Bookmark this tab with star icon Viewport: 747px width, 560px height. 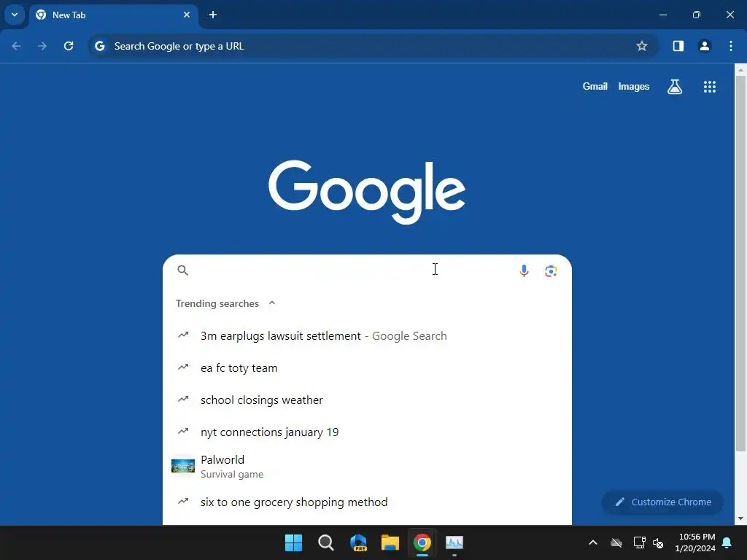click(x=642, y=46)
